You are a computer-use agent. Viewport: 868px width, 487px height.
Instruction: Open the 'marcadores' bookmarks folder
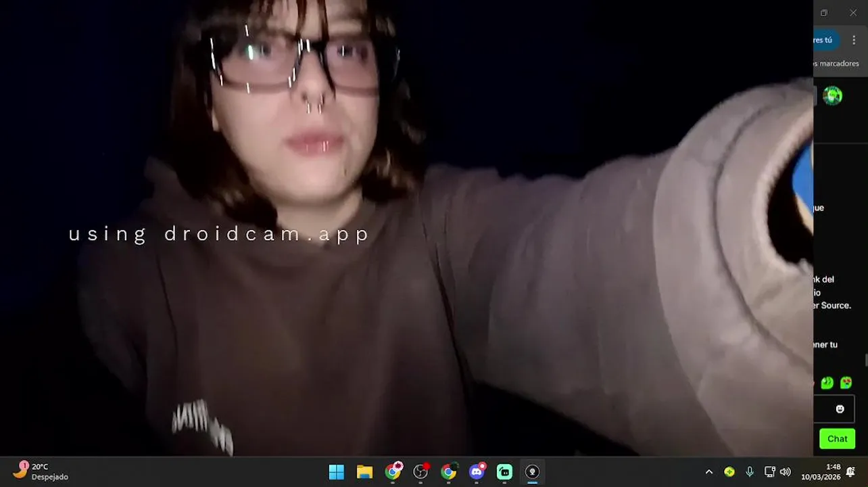tap(836, 64)
